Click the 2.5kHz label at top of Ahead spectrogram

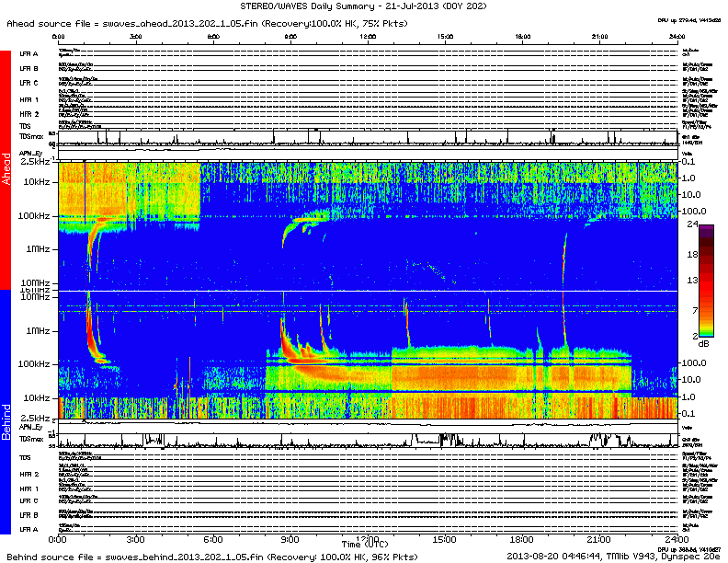click(x=37, y=162)
